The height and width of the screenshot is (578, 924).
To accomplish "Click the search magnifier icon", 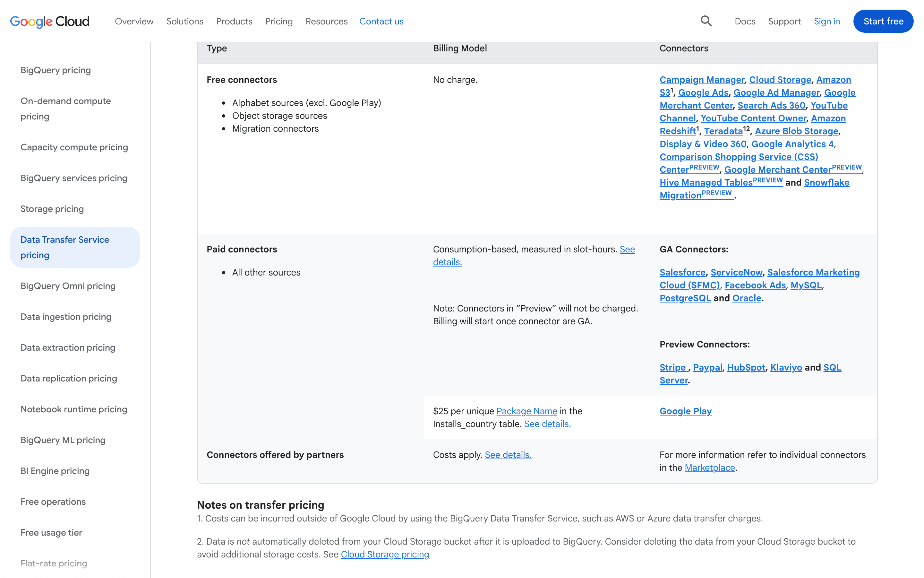I will click(x=706, y=21).
